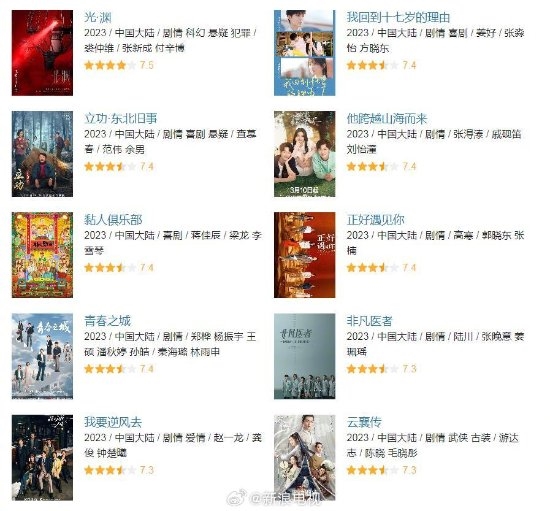Click the colorful 黏人俱乐部 poster thumbnail
Viewport: 550px width, 511px height.
(42, 255)
